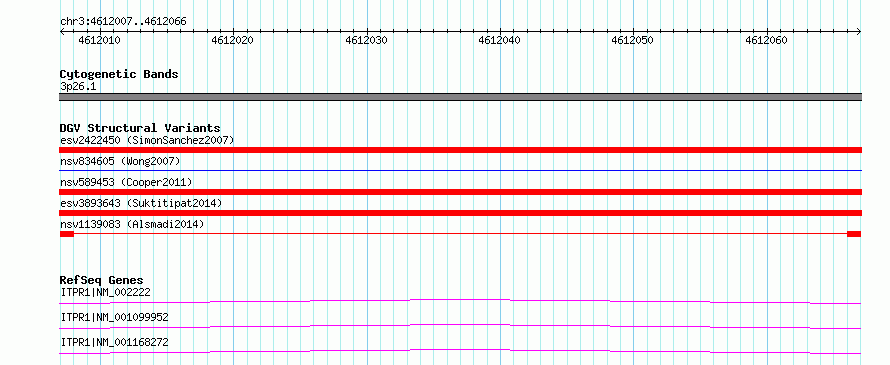
Task: Click the magenta line for ITPR1|NM_001168272
Action: point(460,351)
